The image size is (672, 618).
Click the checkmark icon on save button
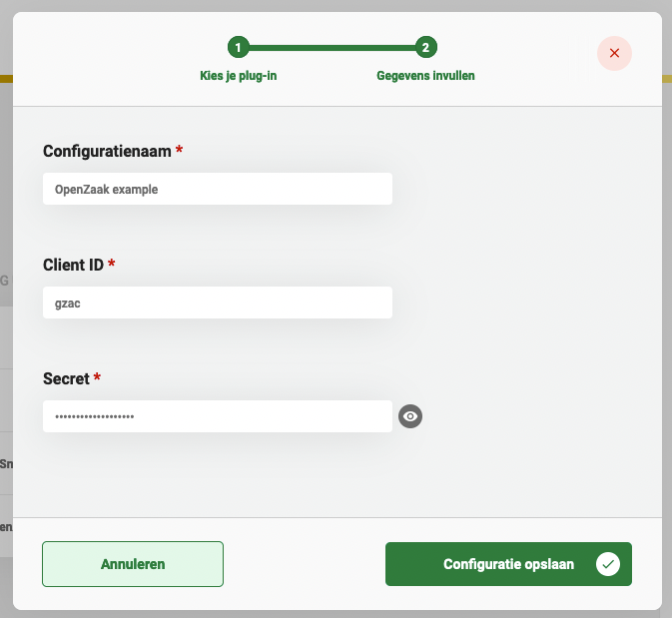pos(607,564)
